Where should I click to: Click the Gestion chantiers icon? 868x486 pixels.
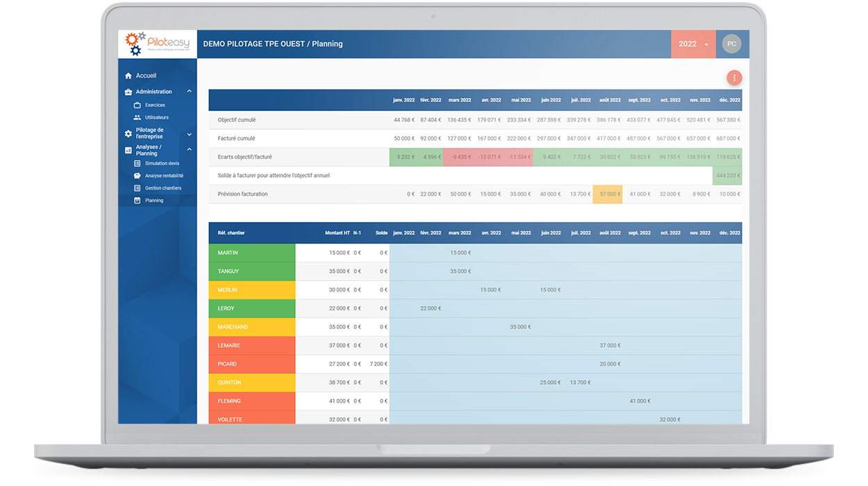pos(137,188)
